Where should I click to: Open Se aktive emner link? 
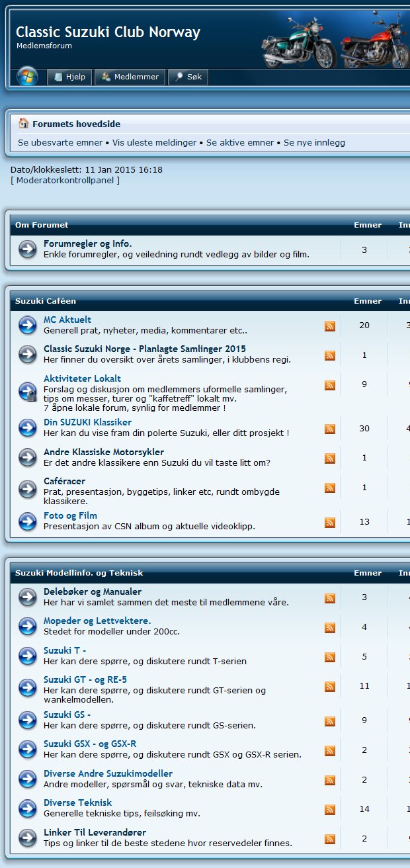tap(240, 142)
